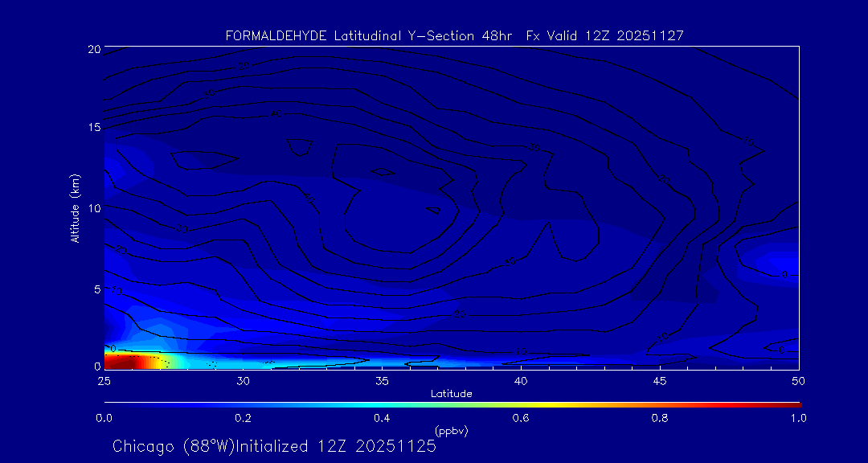Click the 0.4 value on the color scale

click(382, 418)
